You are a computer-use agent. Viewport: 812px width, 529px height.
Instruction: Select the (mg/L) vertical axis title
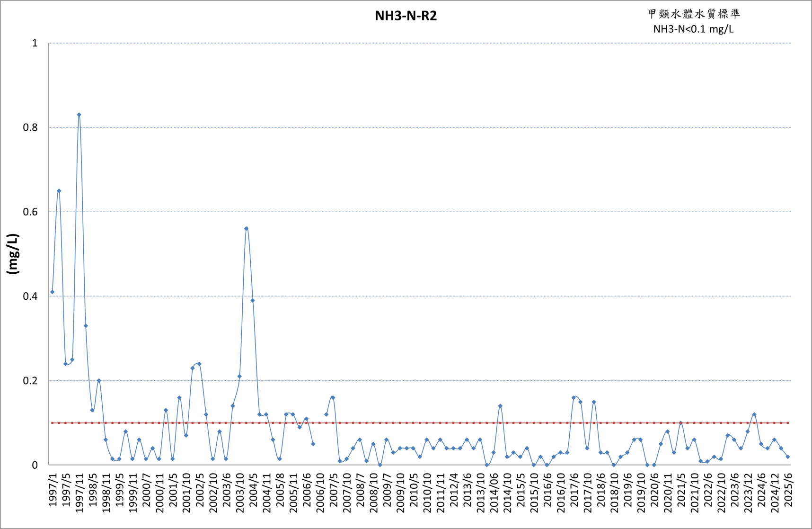point(13,254)
